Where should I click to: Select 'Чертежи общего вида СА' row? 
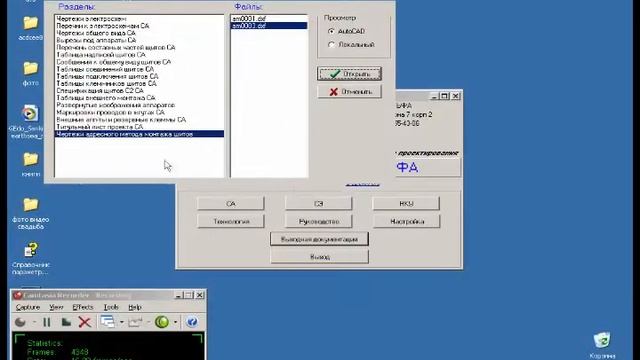pyautogui.click(x=139, y=33)
